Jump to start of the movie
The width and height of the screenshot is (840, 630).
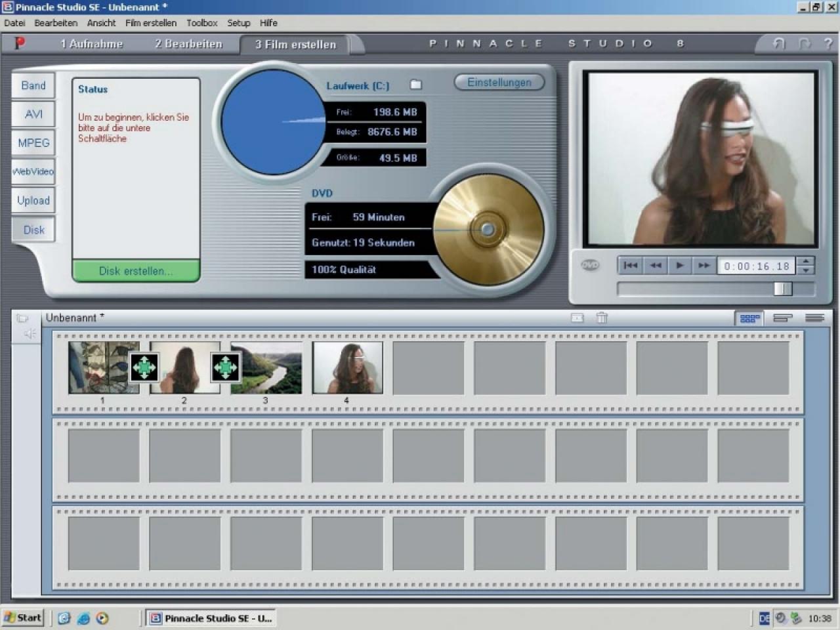click(x=630, y=265)
